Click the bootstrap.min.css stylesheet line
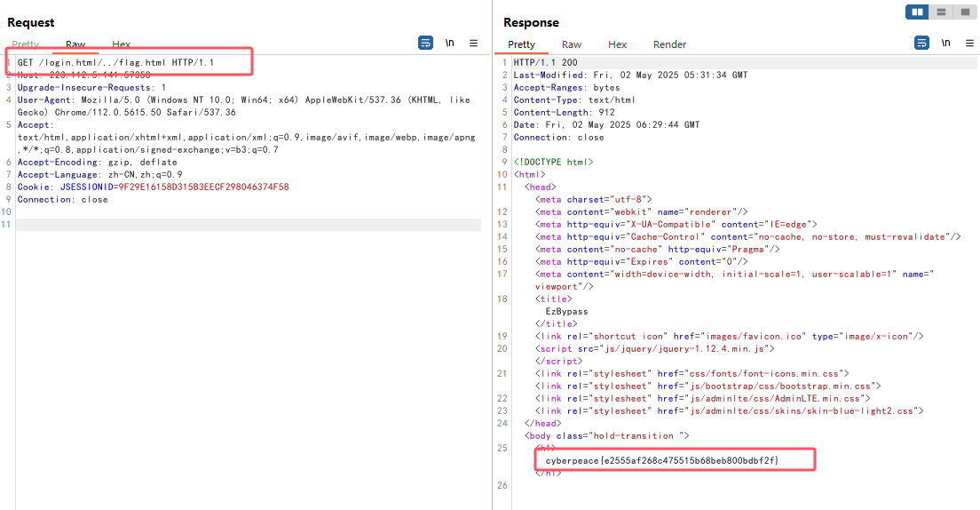 (x=708, y=386)
